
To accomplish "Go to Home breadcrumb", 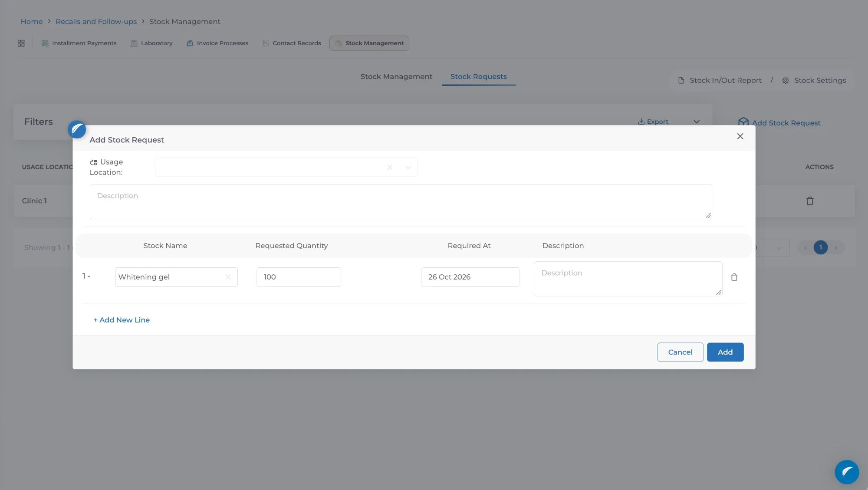I will click(x=32, y=22).
